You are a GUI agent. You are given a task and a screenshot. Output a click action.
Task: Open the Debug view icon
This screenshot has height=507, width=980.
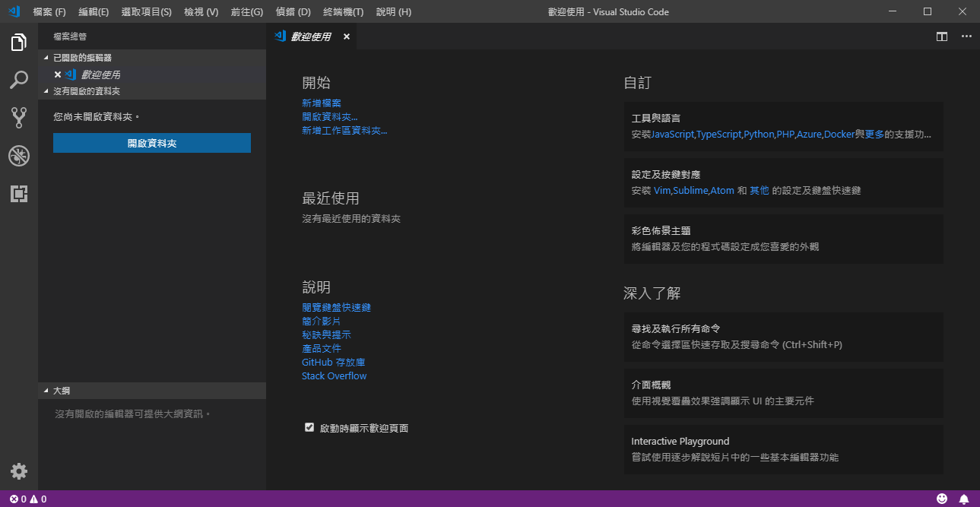pos(19,156)
